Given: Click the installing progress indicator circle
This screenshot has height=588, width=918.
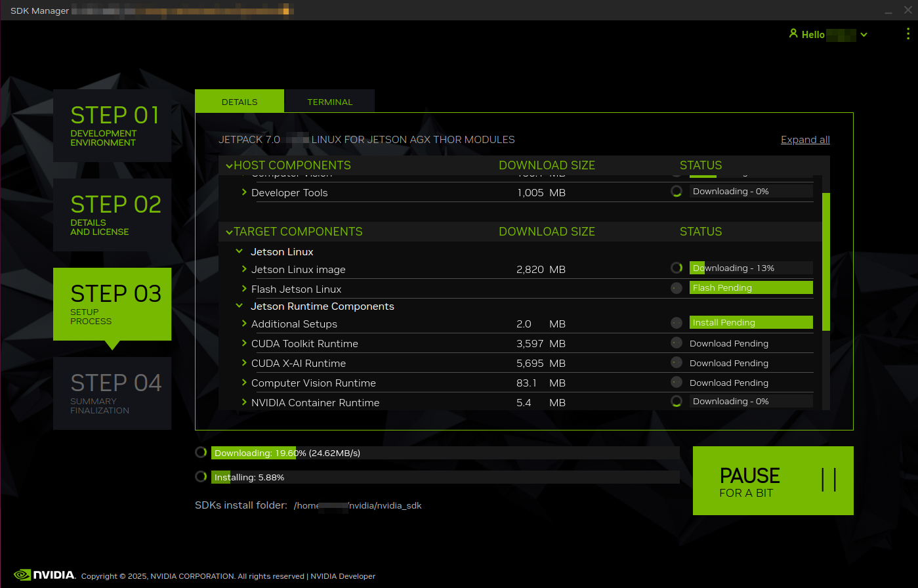Looking at the screenshot, I should pyautogui.click(x=201, y=476).
